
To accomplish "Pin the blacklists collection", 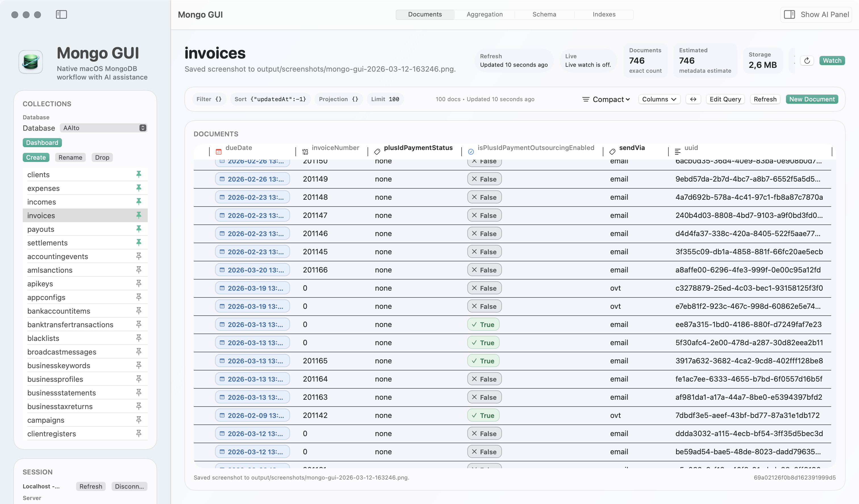I will [x=139, y=338].
